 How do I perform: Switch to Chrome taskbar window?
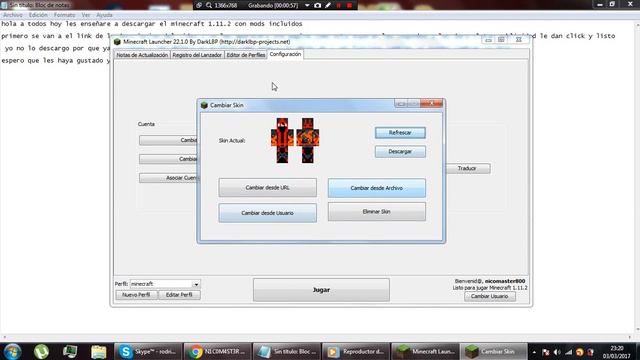[x=217, y=351]
